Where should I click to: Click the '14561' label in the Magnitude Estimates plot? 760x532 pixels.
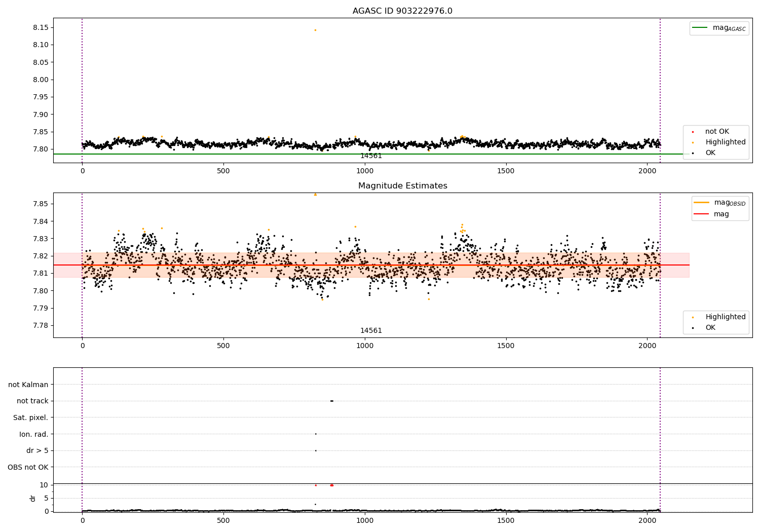tap(371, 331)
